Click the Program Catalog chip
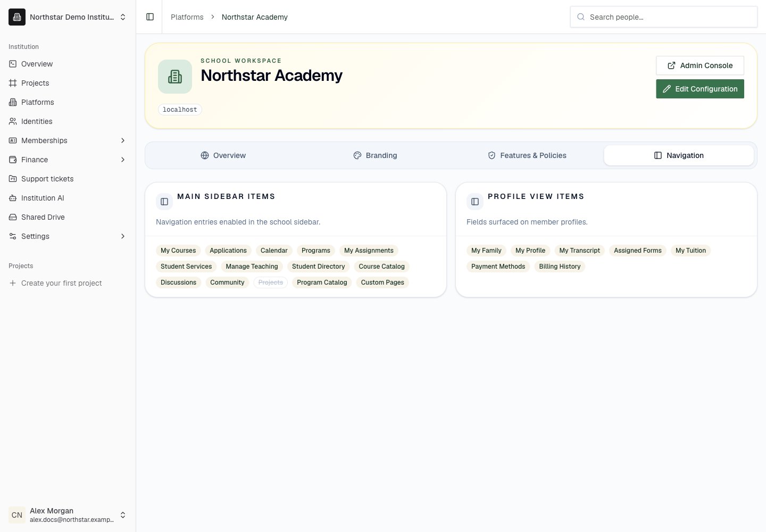 click(x=322, y=282)
